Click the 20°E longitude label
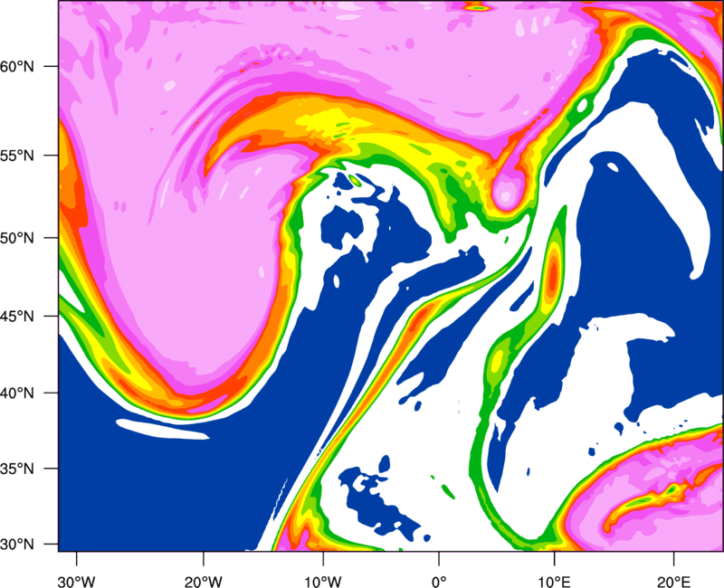 click(x=673, y=581)
